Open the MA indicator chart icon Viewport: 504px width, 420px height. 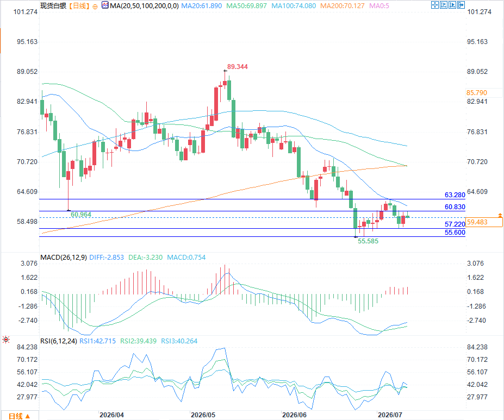coord(105,5)
